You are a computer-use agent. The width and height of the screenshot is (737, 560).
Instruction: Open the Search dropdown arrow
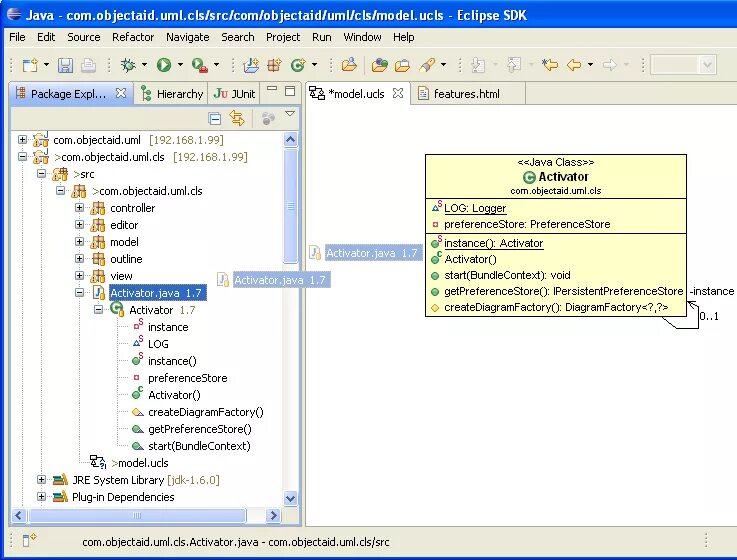[443, 65]
